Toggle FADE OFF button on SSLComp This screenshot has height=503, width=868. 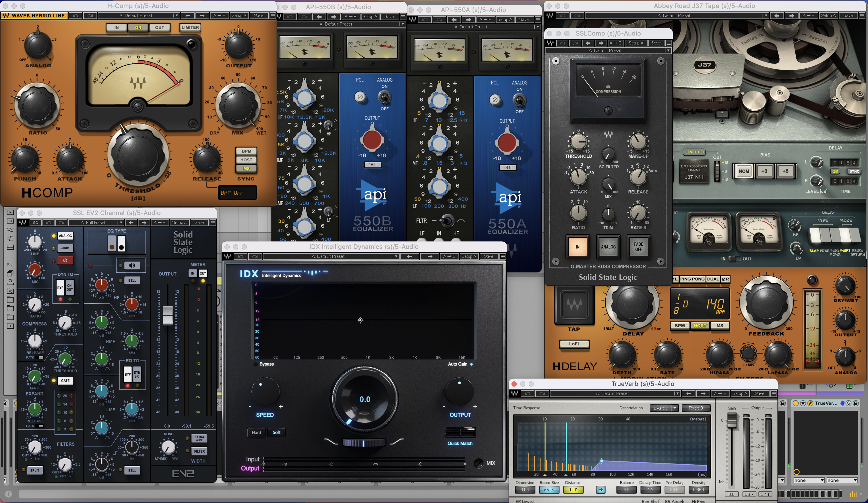coord(639,247)
